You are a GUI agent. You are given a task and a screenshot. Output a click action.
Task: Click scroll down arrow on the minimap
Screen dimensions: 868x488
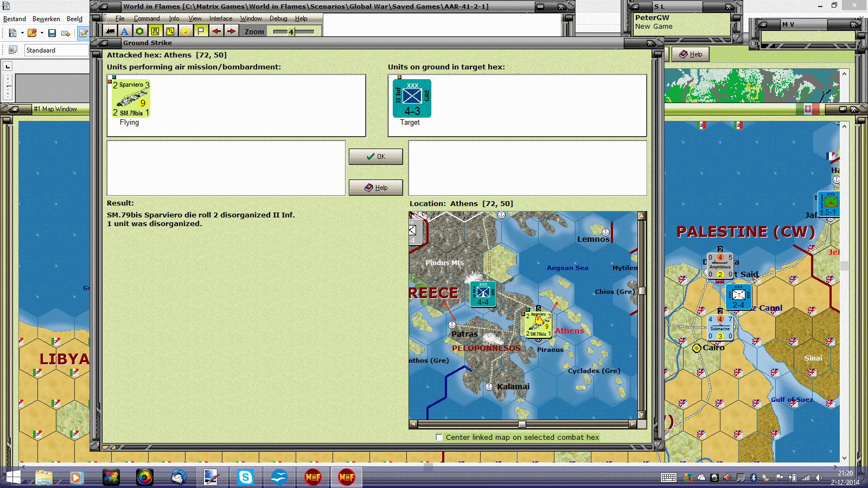point(642,415)
